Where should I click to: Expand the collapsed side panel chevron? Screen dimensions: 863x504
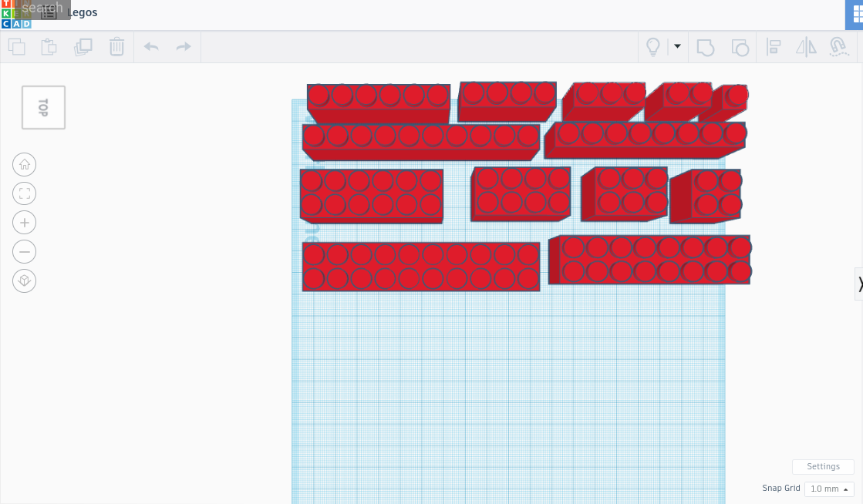[859, 284]
